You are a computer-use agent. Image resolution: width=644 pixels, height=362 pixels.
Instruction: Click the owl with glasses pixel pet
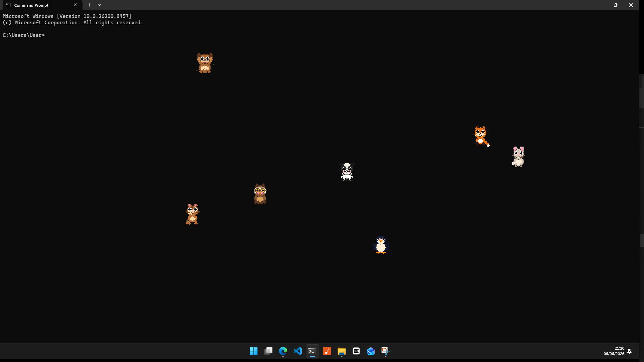(260, 194)
